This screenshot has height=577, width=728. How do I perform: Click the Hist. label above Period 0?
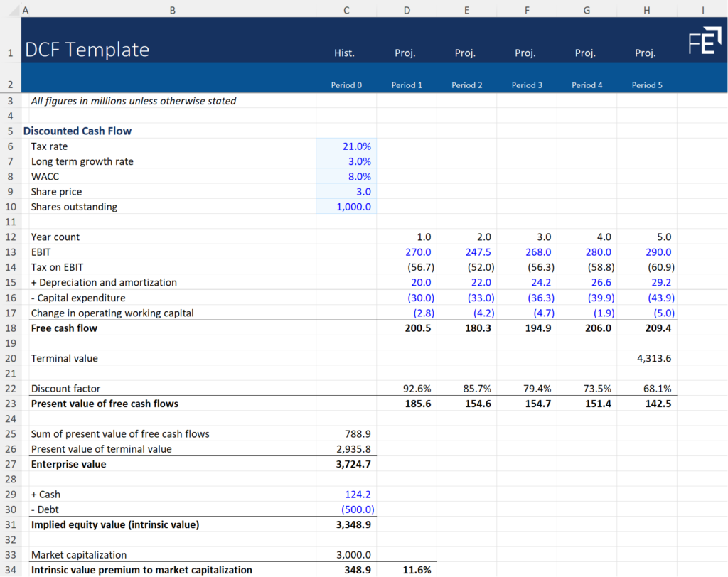tap(344, 53)
